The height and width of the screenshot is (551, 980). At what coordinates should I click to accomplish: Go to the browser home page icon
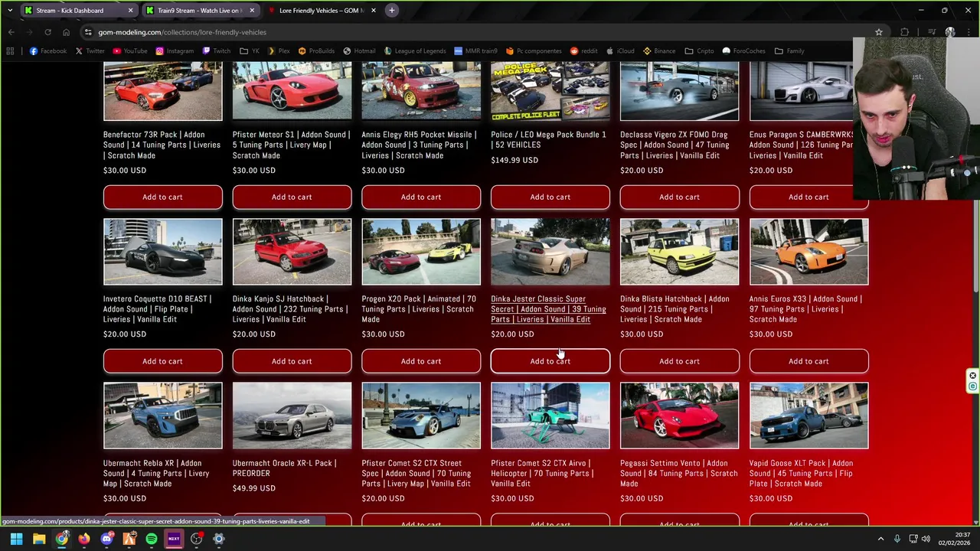coord(66,32)
